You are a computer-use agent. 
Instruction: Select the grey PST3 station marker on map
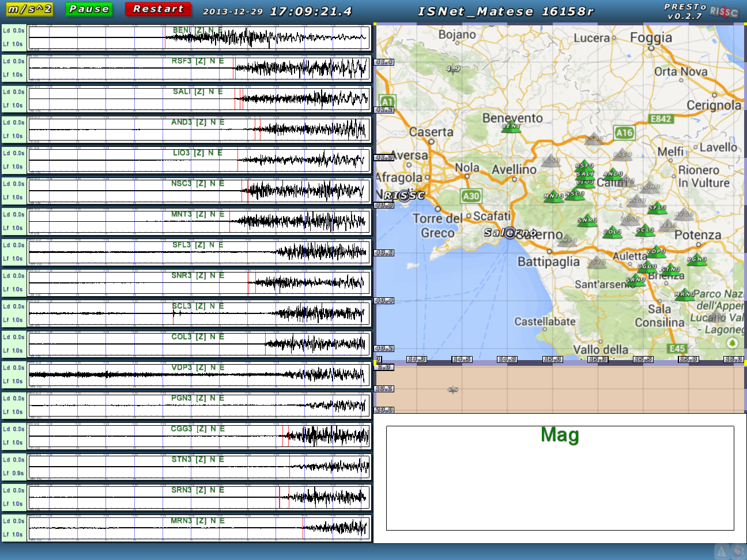click(597, 263)
